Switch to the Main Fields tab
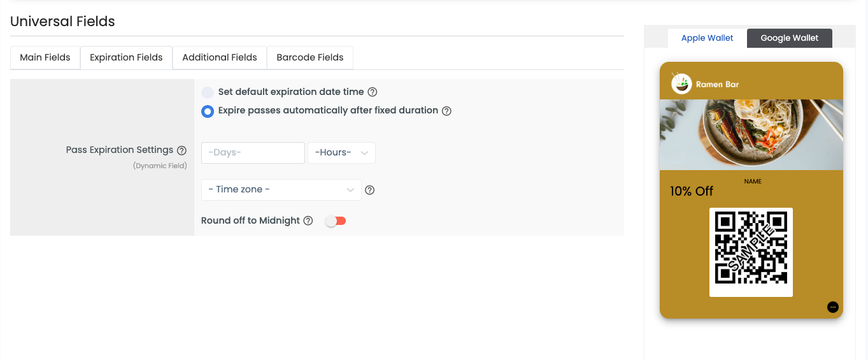This screenshot has height=360, width=868. tap(45, 57)
